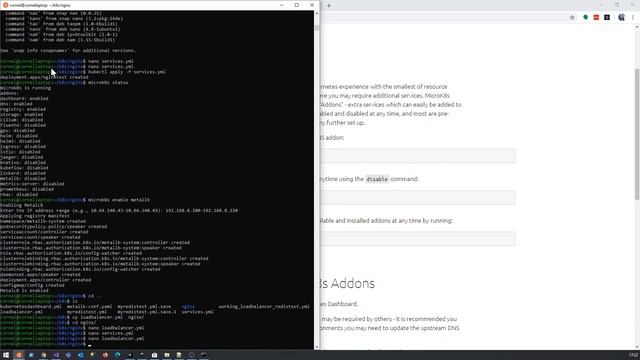Switch to Ubuntu terminal in taskbar
This screenshot has width=640, height=360.
18,355
